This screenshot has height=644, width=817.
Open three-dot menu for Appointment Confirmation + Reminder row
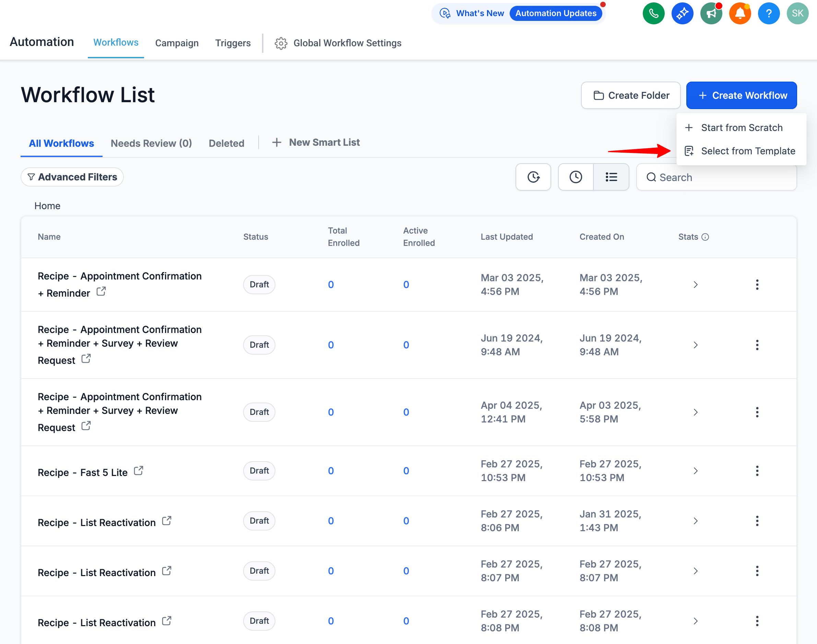point(757,285)
